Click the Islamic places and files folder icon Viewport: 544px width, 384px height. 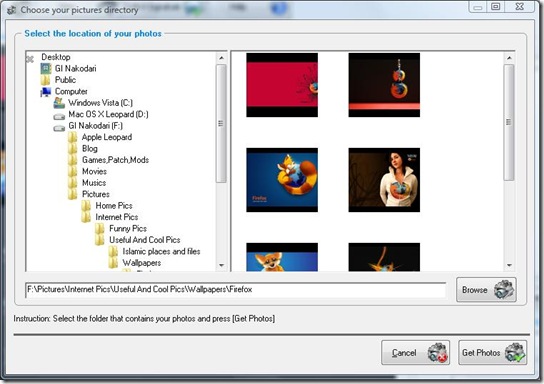(x=113, y=251)
